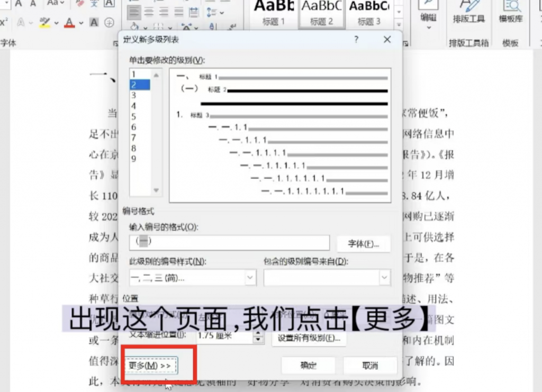
Task: Open the shading color dropdown arrow
Action: [x=145, y=28]
